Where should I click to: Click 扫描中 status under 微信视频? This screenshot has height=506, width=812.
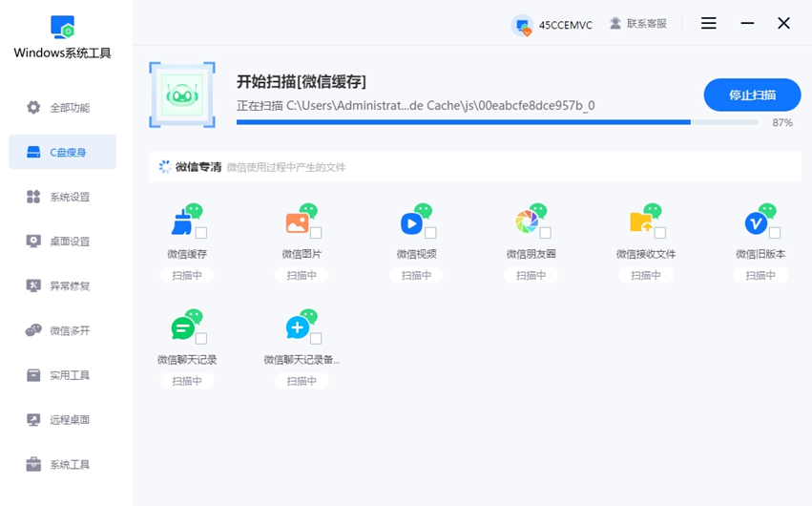416,275
